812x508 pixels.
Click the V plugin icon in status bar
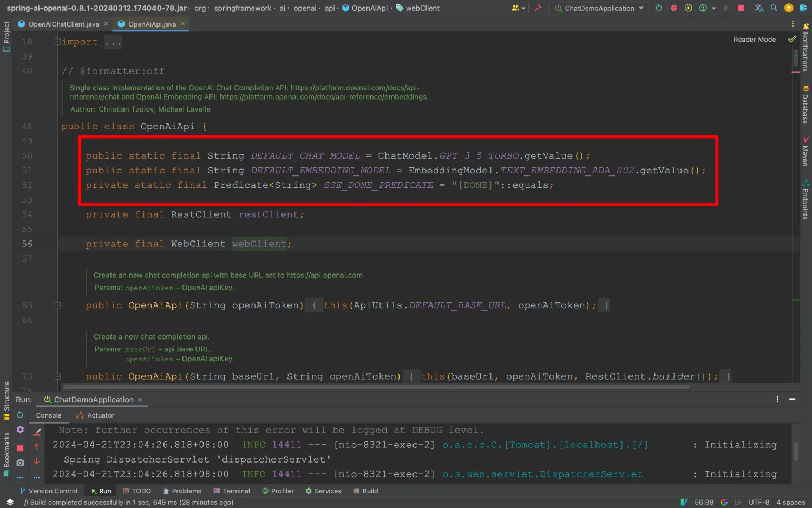[684, 502]
